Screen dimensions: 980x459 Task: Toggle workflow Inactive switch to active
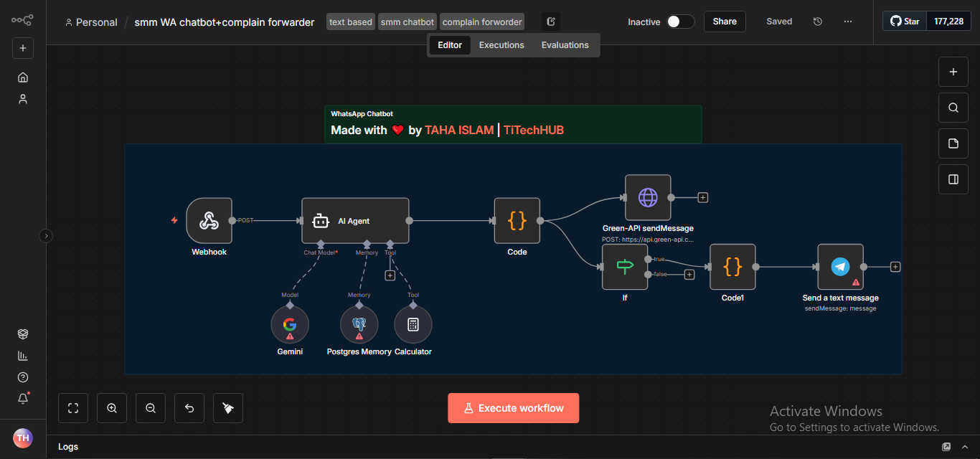(680, 22)
